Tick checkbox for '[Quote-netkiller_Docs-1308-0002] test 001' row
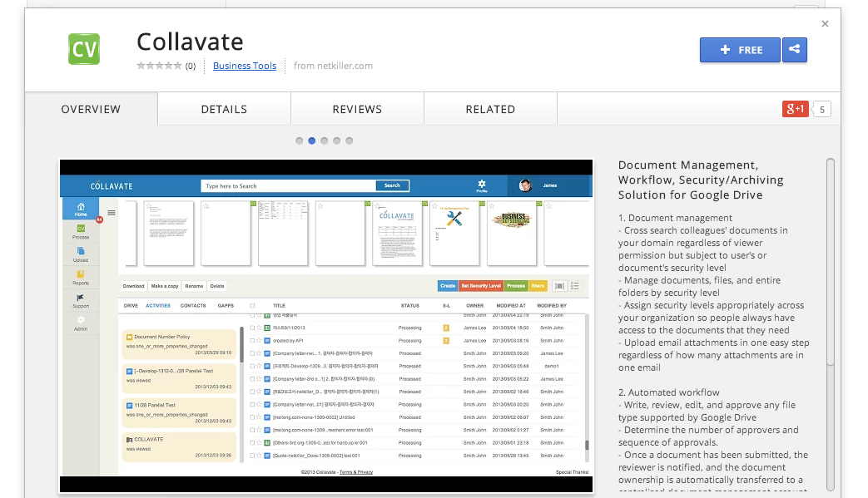The width and height of the screenshot is (868, 498). pyautogui.click(x=252, y=456)
